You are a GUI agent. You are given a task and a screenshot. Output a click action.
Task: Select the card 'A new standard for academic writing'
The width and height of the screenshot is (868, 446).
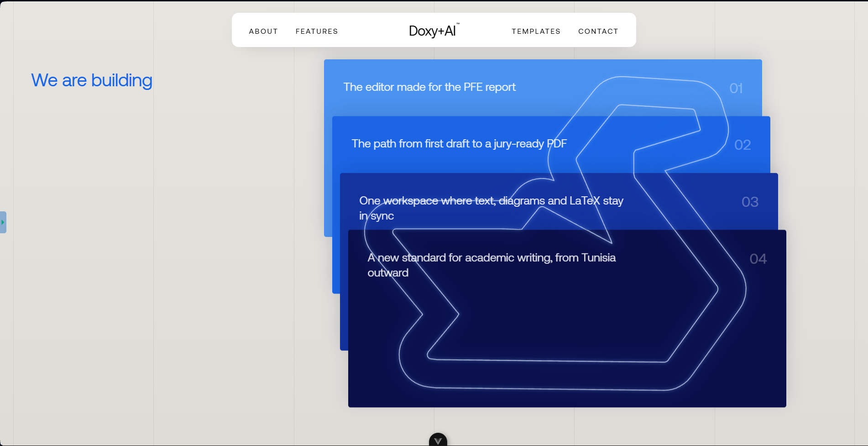(567, 319)
